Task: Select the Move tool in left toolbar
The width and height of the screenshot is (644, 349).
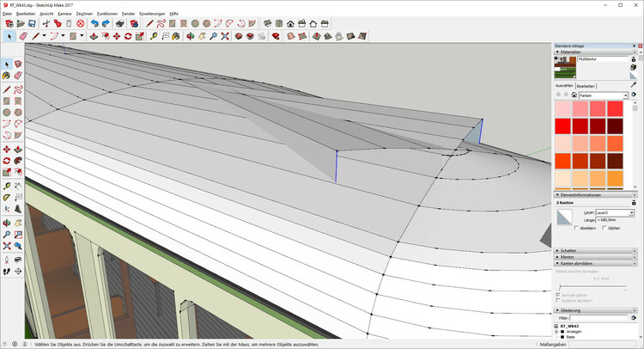Action: (x=7, y=149)
